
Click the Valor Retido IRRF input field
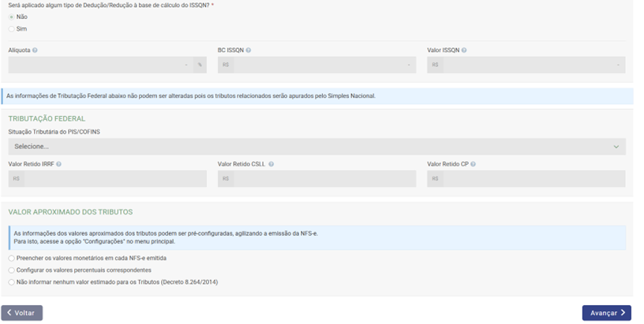tap(115, 179)
